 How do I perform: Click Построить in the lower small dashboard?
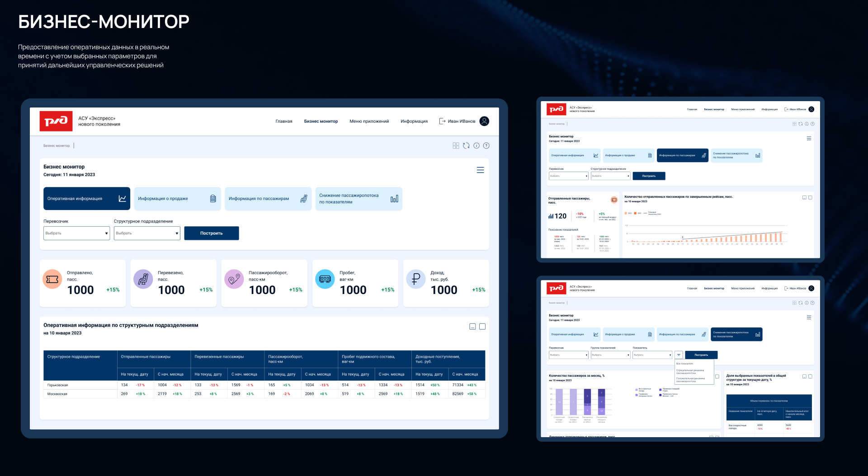(701, 355)
